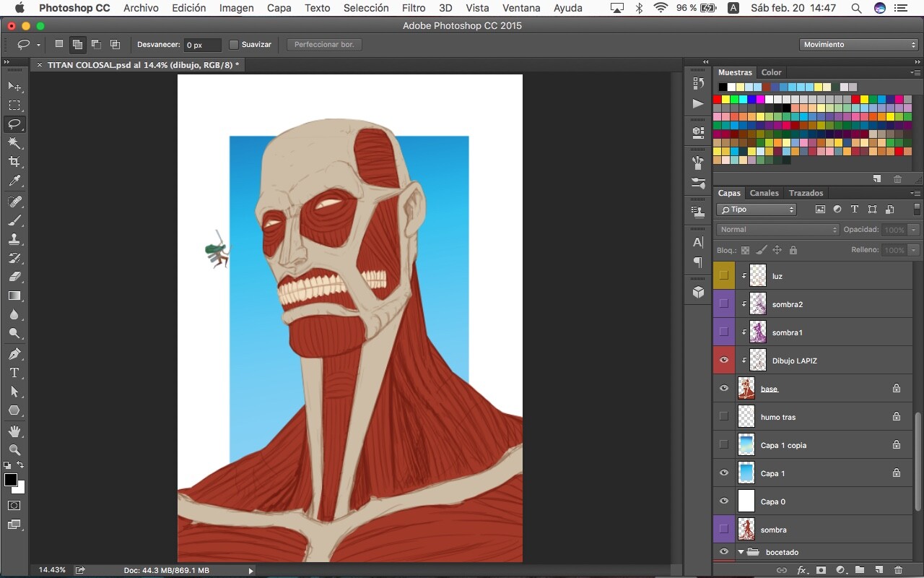Switch to the Canales tab
Screen dimensions: 924x578
764,193
